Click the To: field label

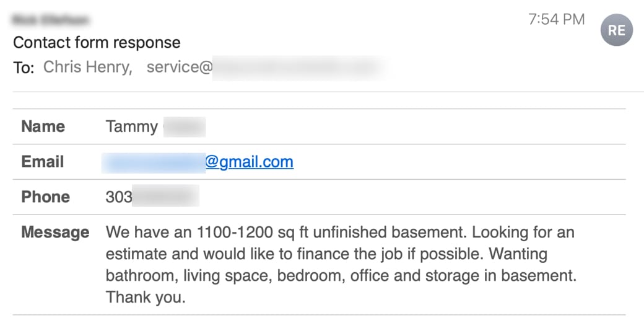point(24,68)
